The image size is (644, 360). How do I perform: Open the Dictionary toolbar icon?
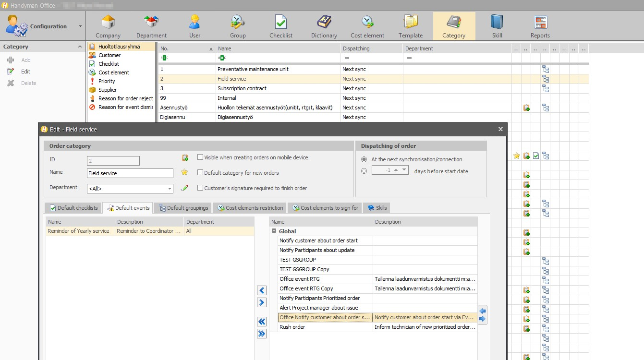324,26
